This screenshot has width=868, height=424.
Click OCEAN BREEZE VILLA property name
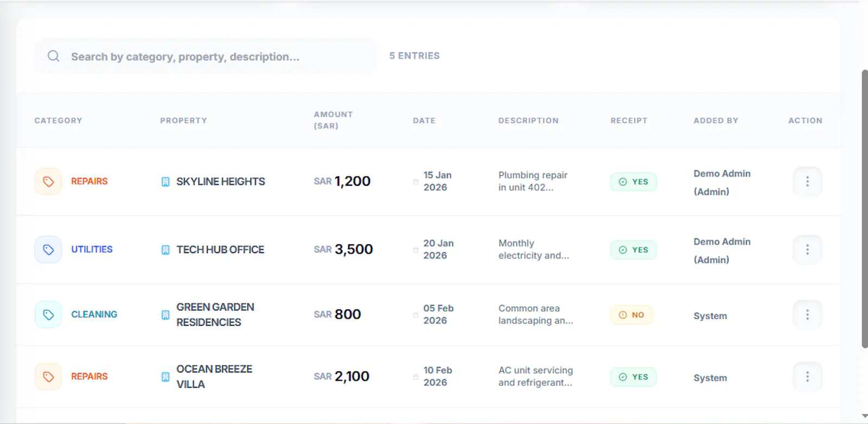[x=214, y=377]
